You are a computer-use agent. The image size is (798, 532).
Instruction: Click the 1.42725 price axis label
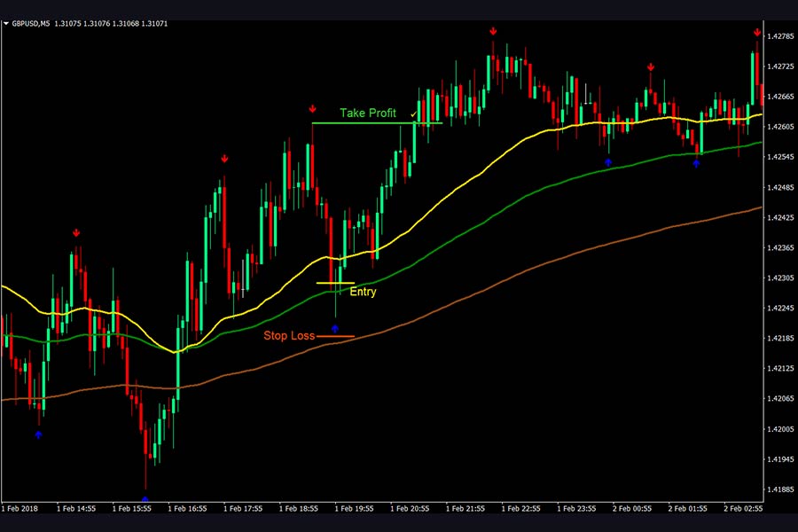780,66
